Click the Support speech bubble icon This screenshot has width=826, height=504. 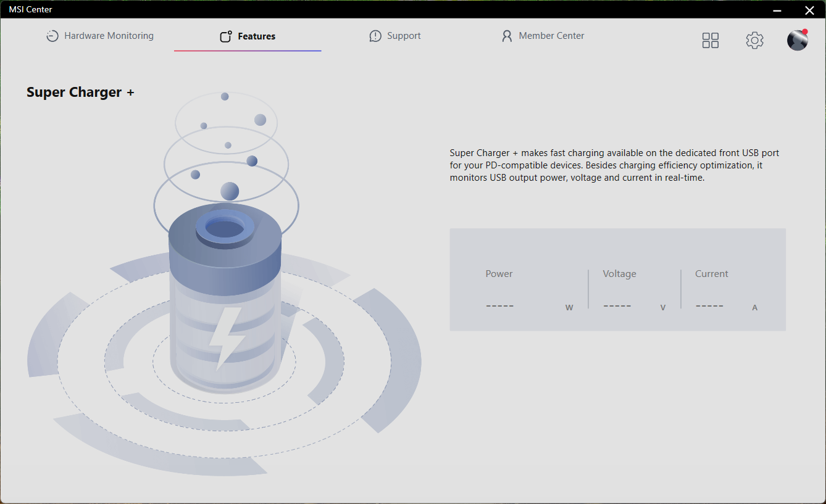coord(375,36)
